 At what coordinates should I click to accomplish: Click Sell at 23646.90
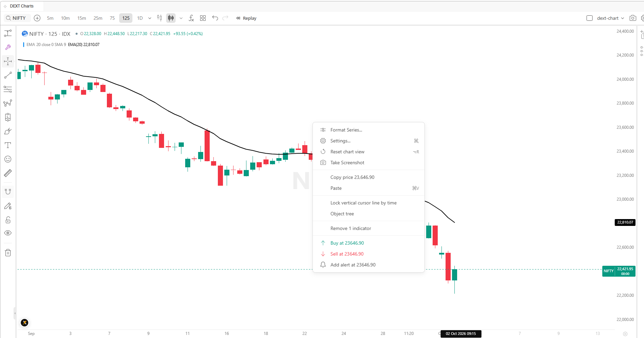tap(369, 254)
